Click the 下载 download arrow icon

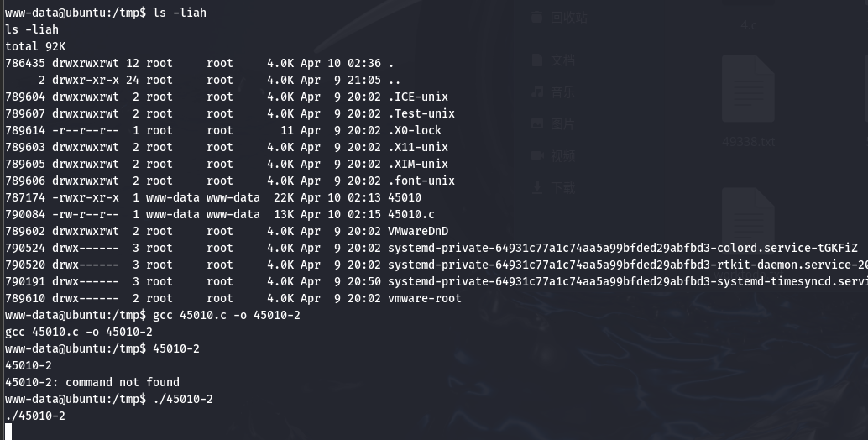click(x=536, y=187)
